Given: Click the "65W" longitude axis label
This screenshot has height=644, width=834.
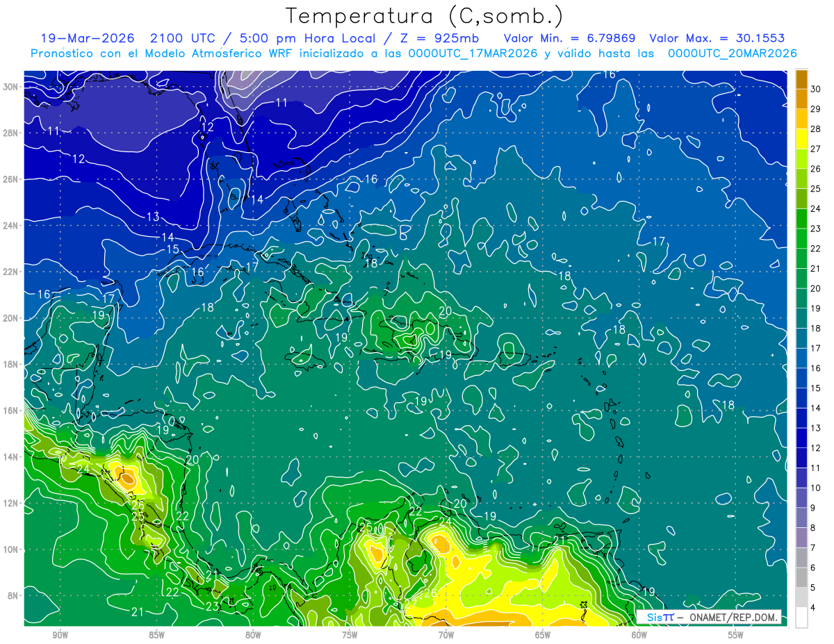Looking at the screenshot, I should coord(543,635).
